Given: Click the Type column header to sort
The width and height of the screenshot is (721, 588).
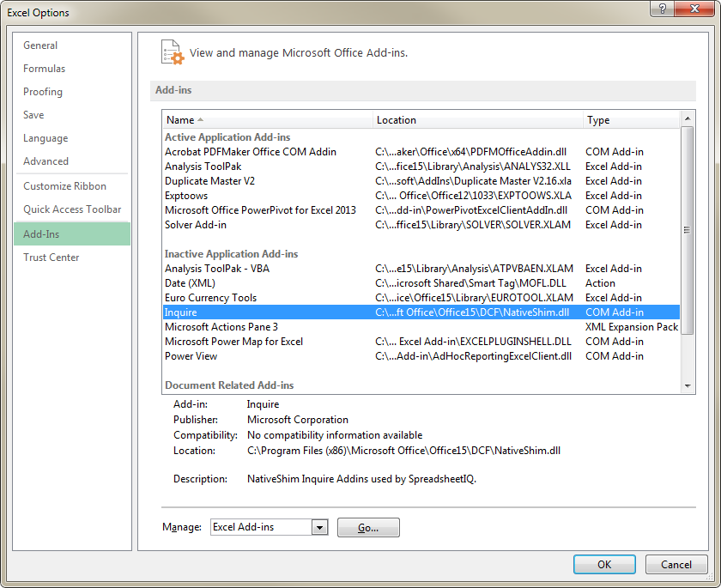Looking at the screenshot, I should coord(598,120).
